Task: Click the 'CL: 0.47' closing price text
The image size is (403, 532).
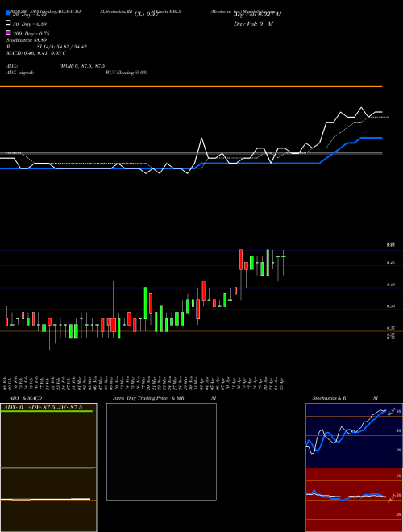Action: pyautogui.click(x=146, y=15)
